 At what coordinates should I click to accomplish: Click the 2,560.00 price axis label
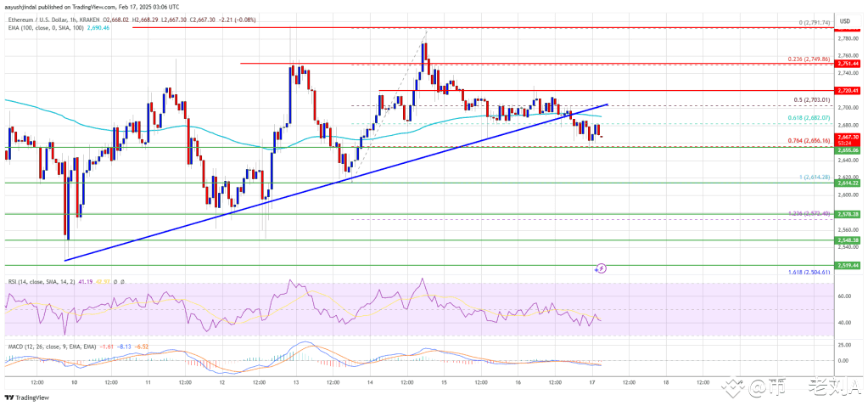pos(848,230)
